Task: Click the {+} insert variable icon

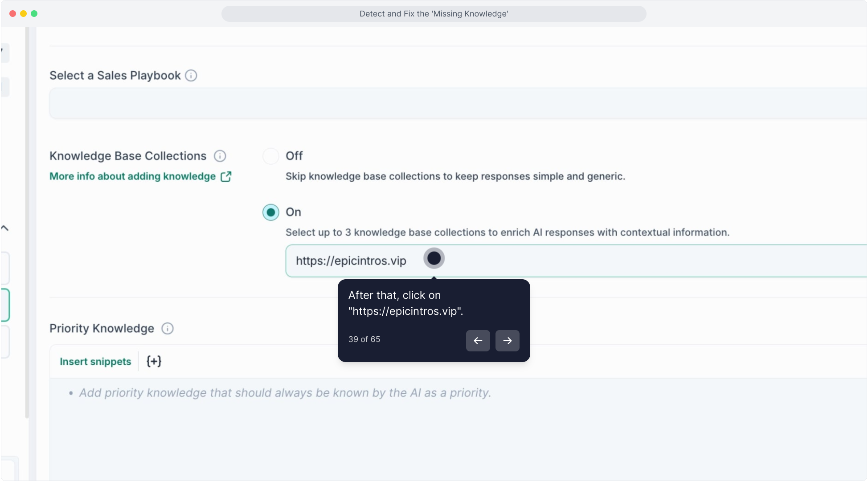Action: coord(154,361)
